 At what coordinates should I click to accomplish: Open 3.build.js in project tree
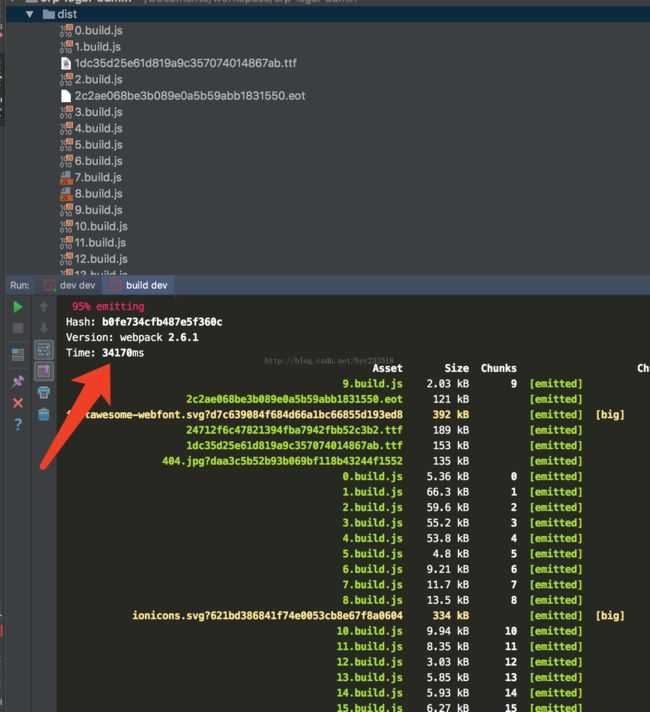click(x=98, y=112)
